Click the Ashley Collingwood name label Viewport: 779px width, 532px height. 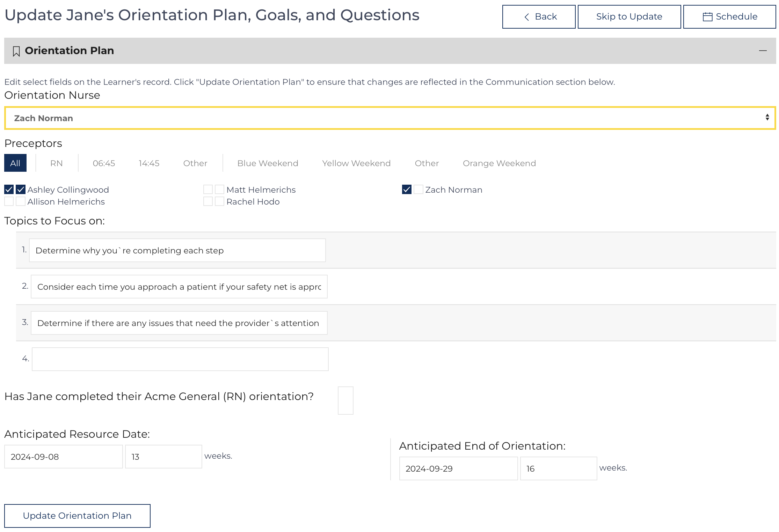coord(68,190)
